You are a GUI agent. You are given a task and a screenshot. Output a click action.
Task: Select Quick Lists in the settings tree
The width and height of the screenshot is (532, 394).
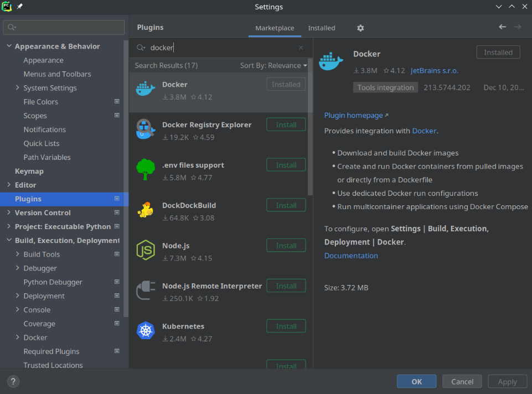(x=42, y=143)
